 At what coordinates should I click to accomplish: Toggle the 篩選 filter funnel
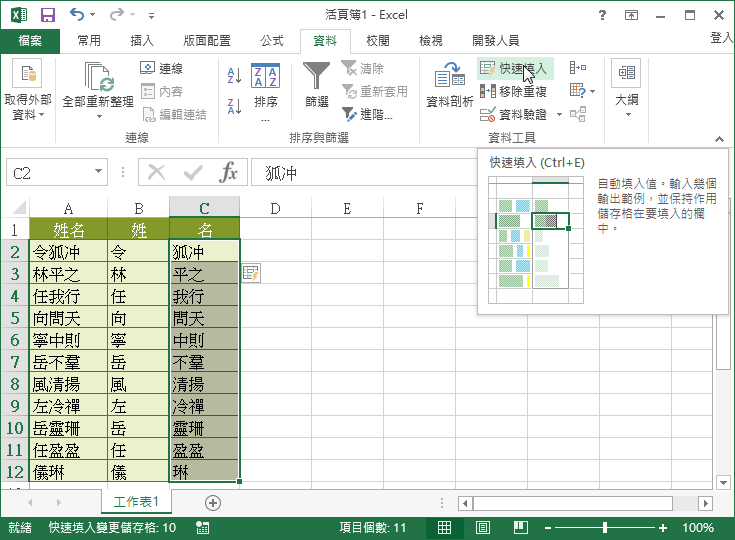[x=316, y=75]
